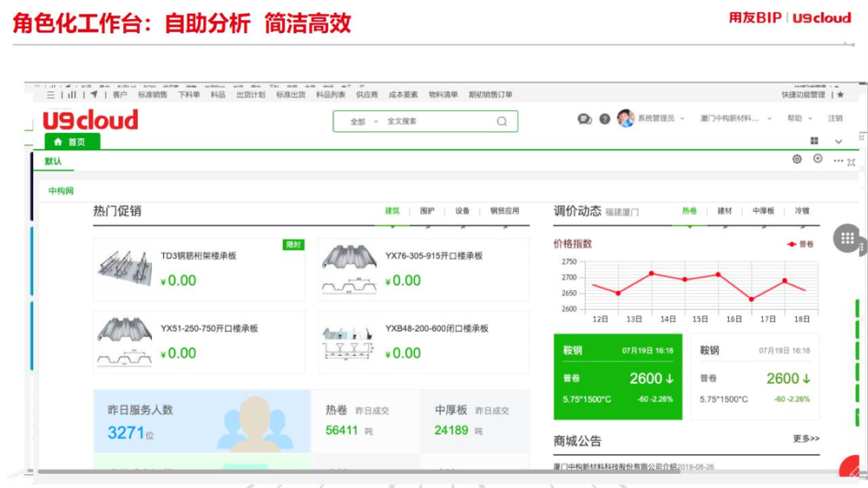Open YX76-305-915开口楼承板 product card
Screen dimensions: 868x488
[424, 270]
